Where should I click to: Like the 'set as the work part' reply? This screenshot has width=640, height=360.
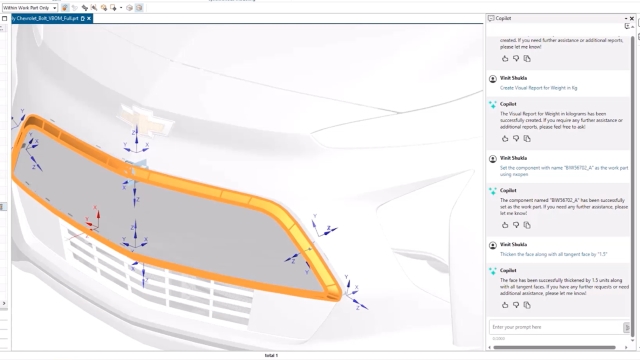[x=505, y=225]
